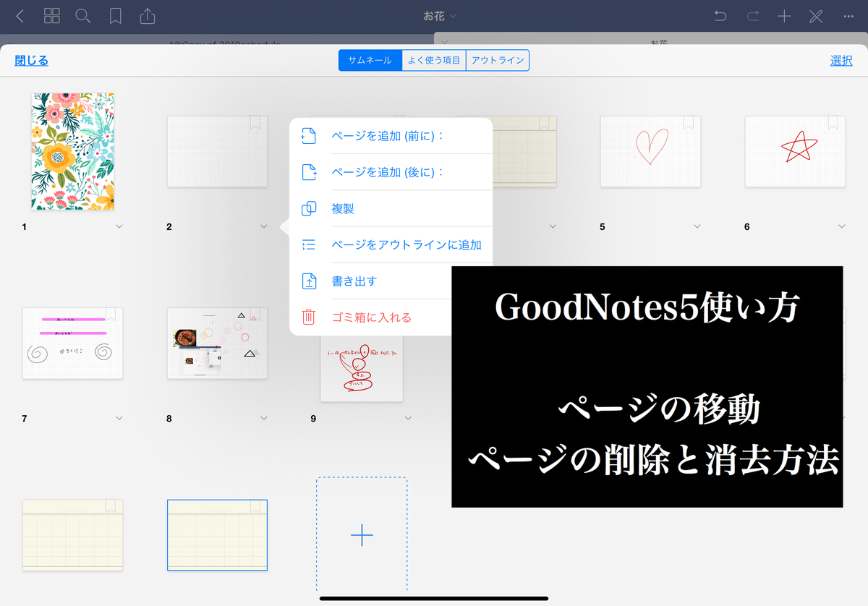868x606 pixels.
Task: Tap the redo arrow icon
Action: (x=752, y=16)
